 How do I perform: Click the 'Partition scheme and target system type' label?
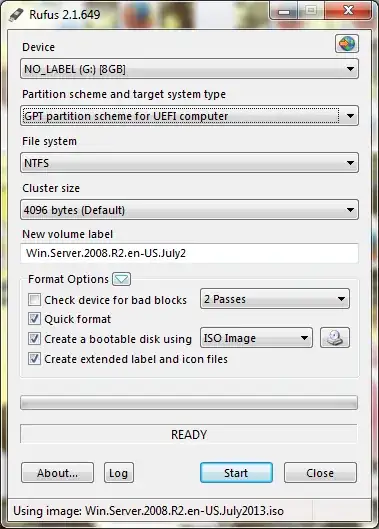pyautogui.click(x=124, y=94)
